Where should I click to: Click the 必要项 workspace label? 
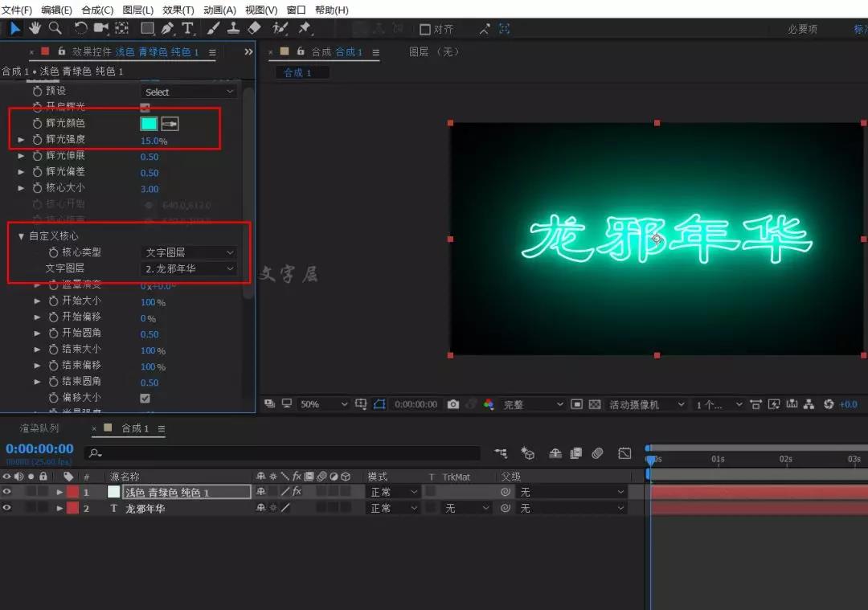pos(803,30)
